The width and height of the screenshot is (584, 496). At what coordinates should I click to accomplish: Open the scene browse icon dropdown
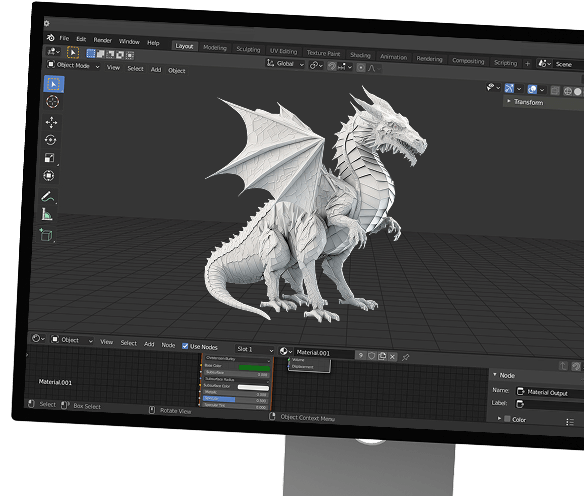coord(545,64)
